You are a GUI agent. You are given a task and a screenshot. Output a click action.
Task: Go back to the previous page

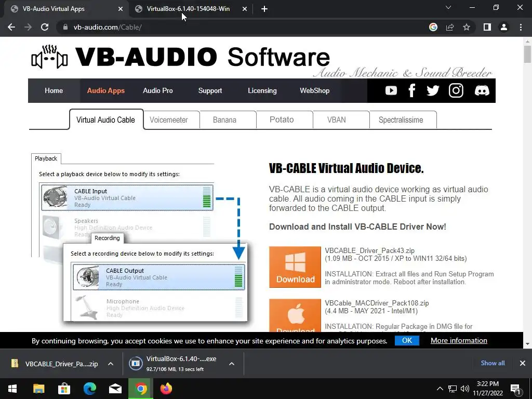click(11, 27)
